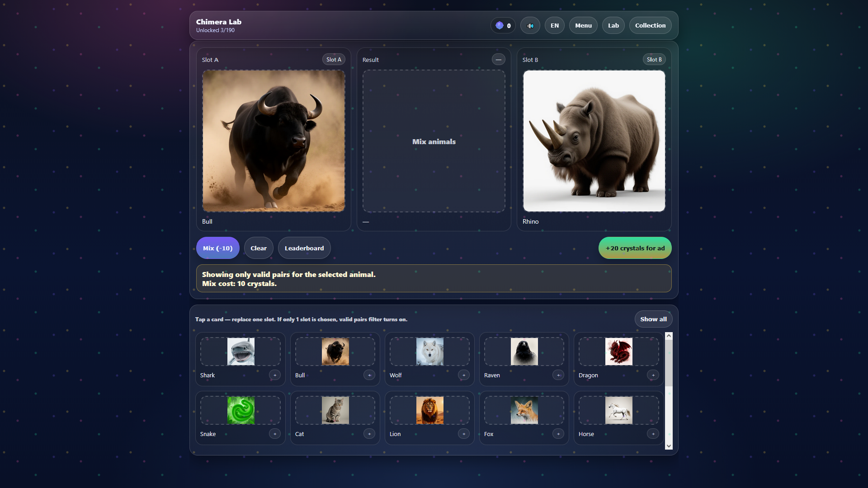Add Horse with its plus icon
868x488 pixels.
(653, 434)
